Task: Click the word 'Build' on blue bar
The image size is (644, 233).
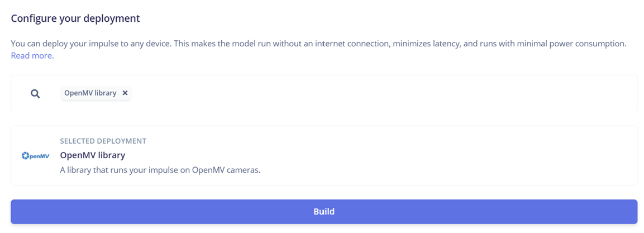Action: click(324, 212)
